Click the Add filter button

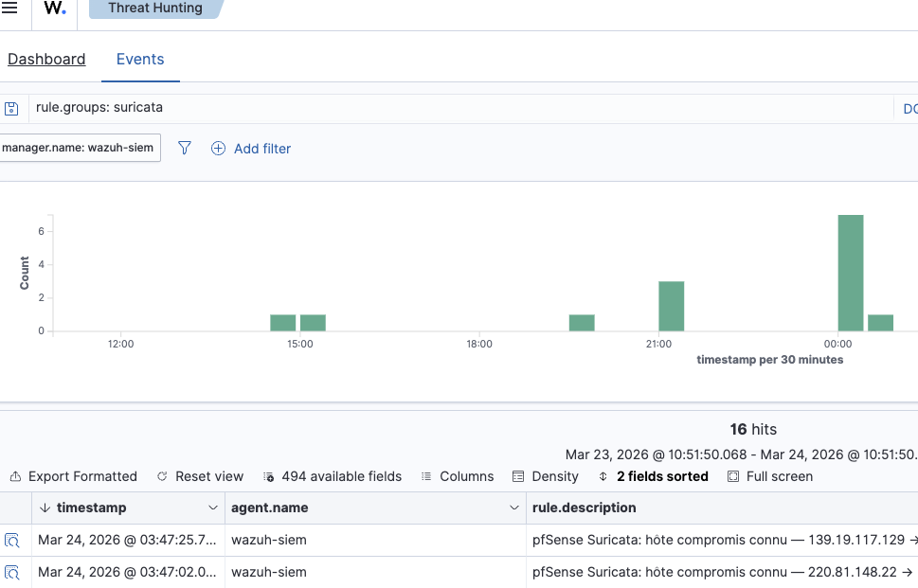tap(250, 149)
